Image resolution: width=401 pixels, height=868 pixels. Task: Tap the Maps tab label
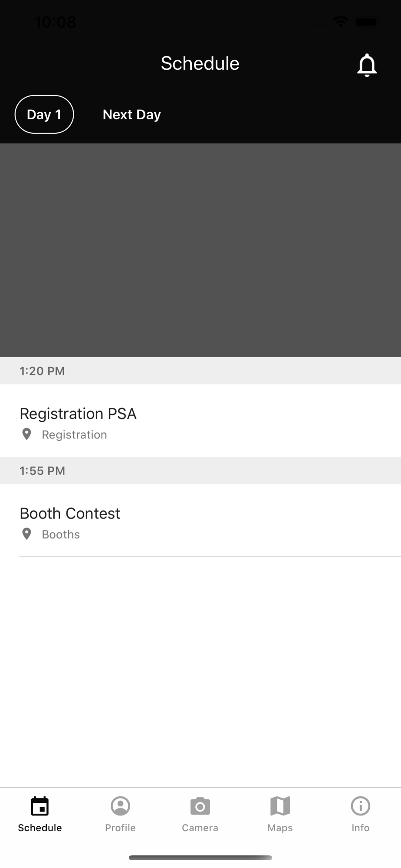(280, 828)
